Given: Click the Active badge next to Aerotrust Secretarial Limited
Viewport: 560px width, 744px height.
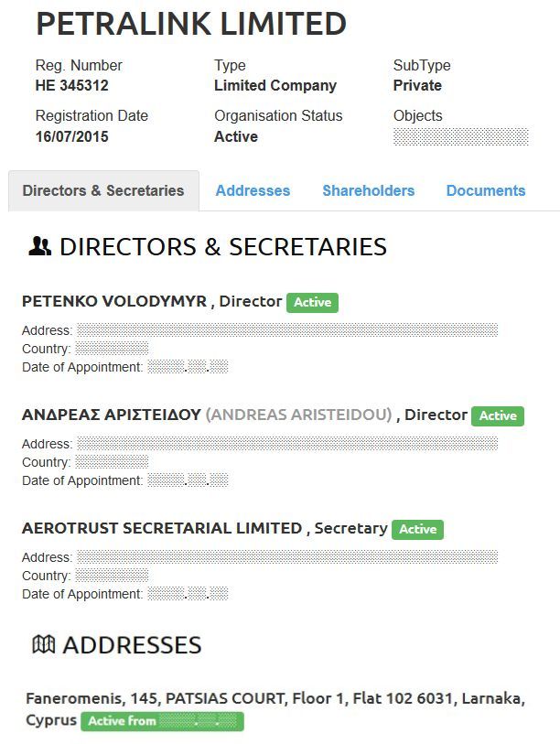Looking at the screenshot, I should tap(417, 529).
